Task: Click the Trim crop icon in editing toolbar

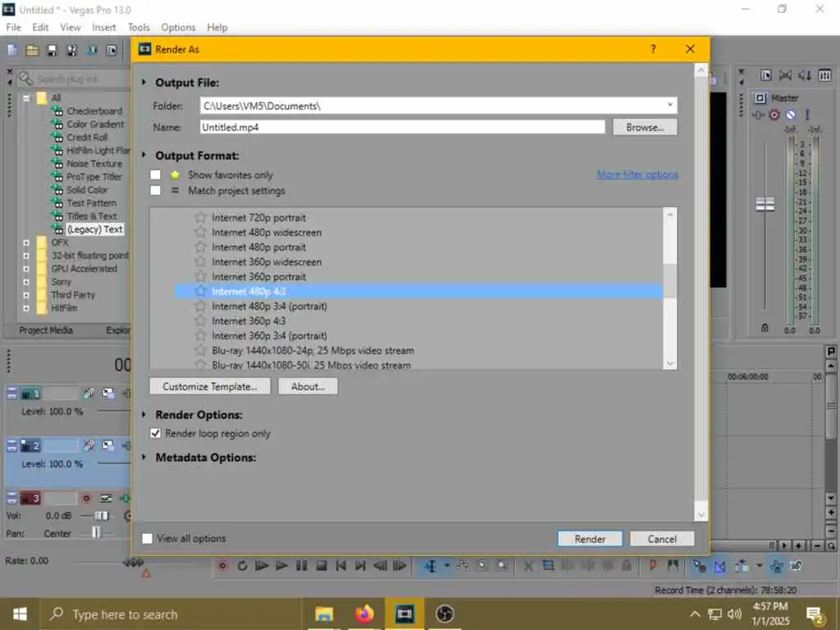Action: tap(548, 566)
